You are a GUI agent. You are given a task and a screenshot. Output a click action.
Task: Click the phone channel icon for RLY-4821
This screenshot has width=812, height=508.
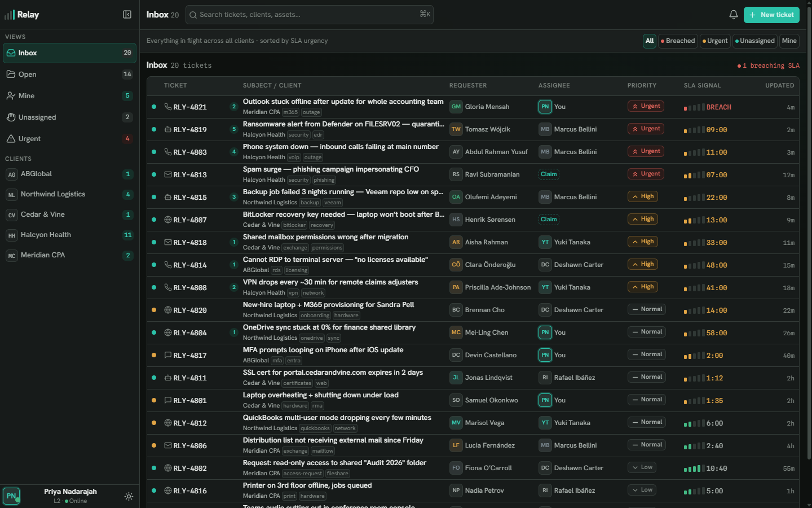(168, 107)
